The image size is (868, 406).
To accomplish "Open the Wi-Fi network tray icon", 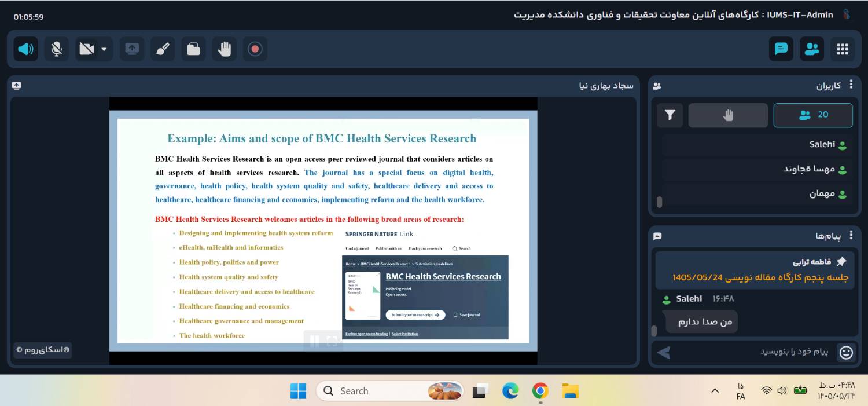I will [x=767, y=391].
